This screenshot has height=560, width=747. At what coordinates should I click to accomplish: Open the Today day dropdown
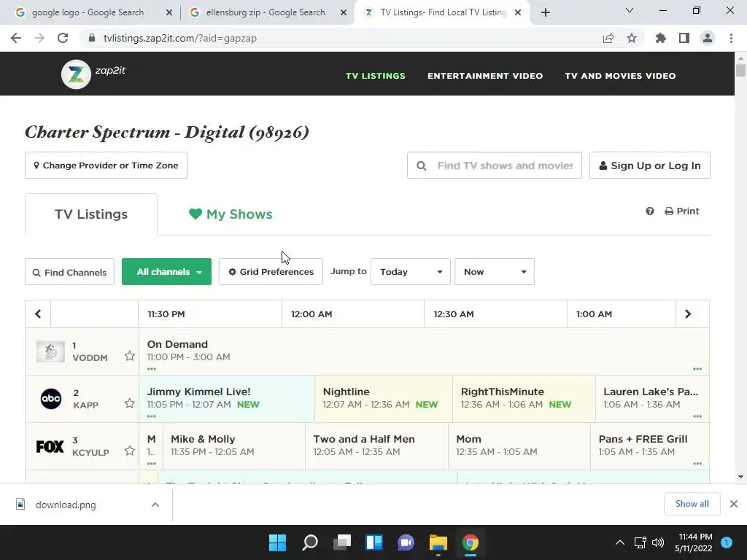coord(411,272)
